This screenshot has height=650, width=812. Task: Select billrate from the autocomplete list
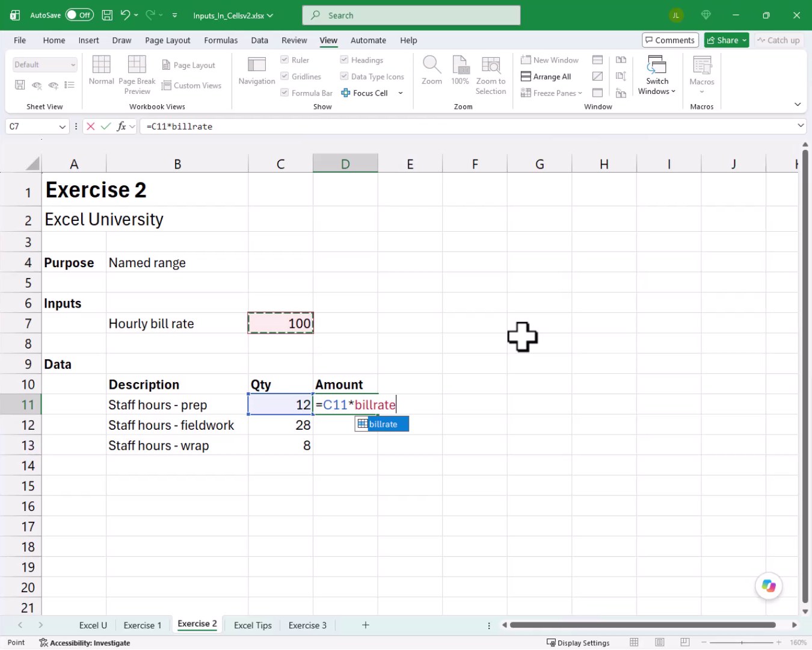[x=382, y=424]
